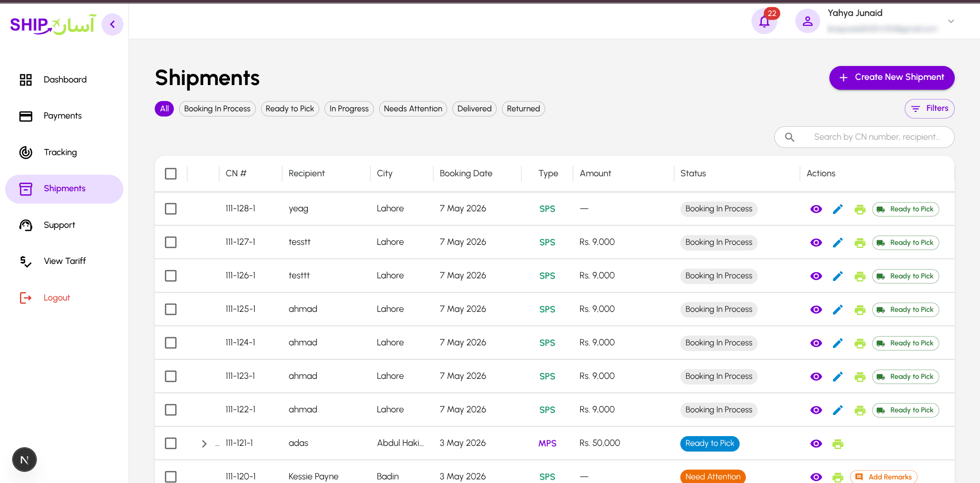
Task: View shipment 111-123-1 with the eye icon
Action: point(816,376)
